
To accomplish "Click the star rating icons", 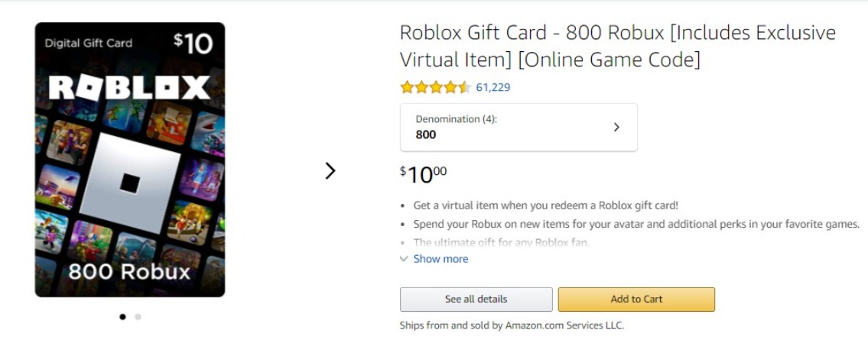I will (434, 87).
